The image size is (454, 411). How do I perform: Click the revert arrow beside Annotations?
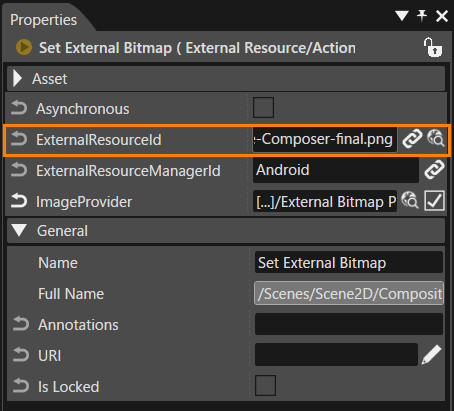pyautogui.click(x=21, y=324)
